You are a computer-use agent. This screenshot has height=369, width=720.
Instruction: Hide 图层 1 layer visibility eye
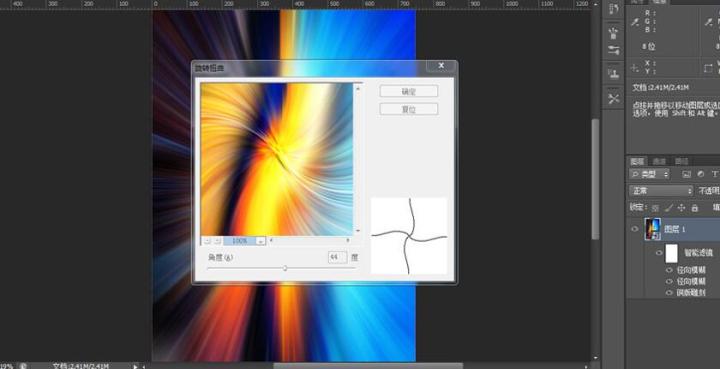pyautogui.click(x=635, y=229)
